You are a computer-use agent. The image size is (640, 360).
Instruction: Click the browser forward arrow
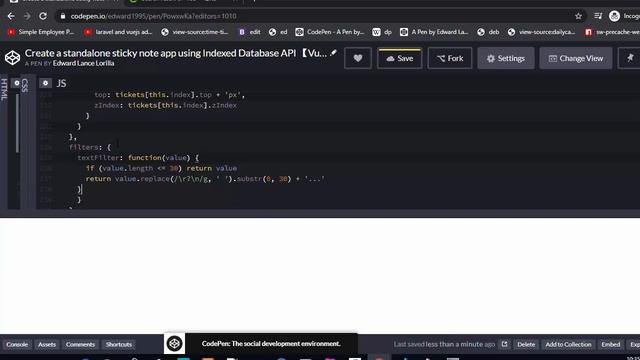pos(27,16)
